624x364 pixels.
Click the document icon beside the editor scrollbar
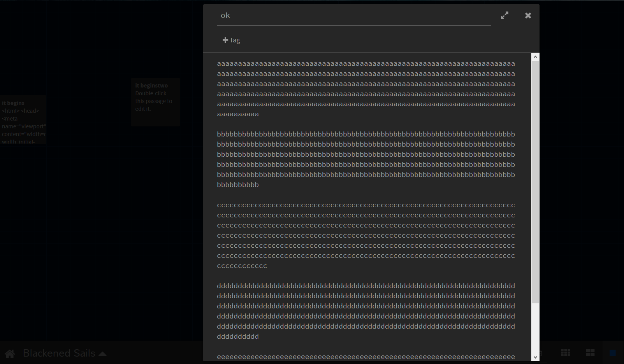click(x=541, y=353)
